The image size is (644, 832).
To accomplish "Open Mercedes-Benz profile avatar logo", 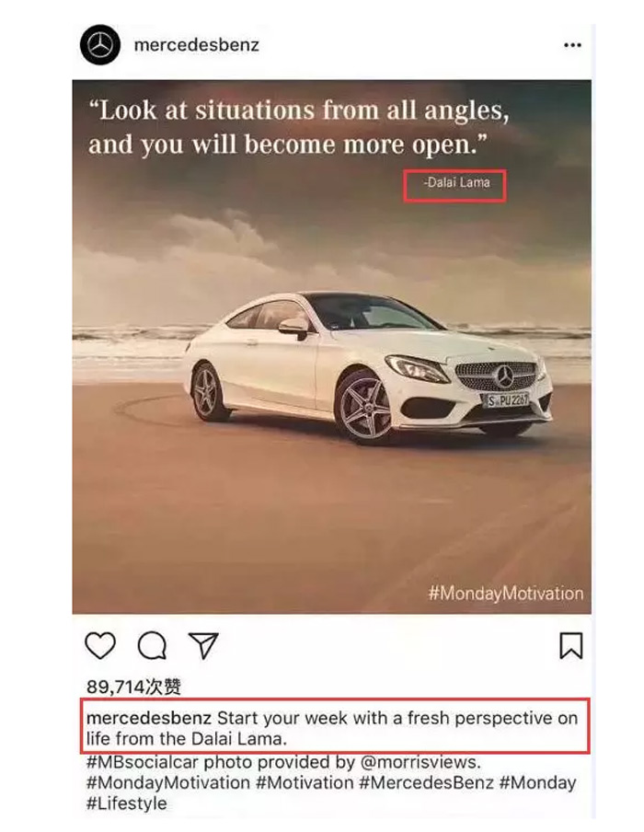I will pyautogui.click(x=100, y=44).
